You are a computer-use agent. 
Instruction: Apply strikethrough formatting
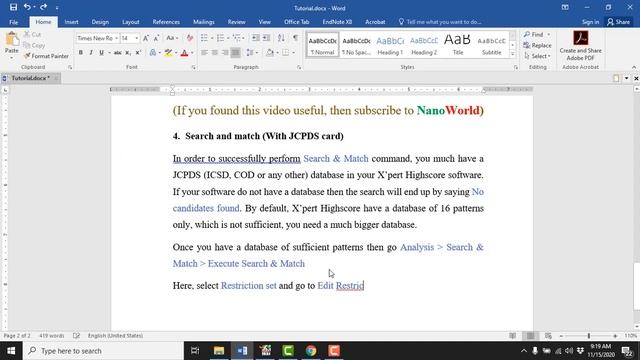click(118, 53)
